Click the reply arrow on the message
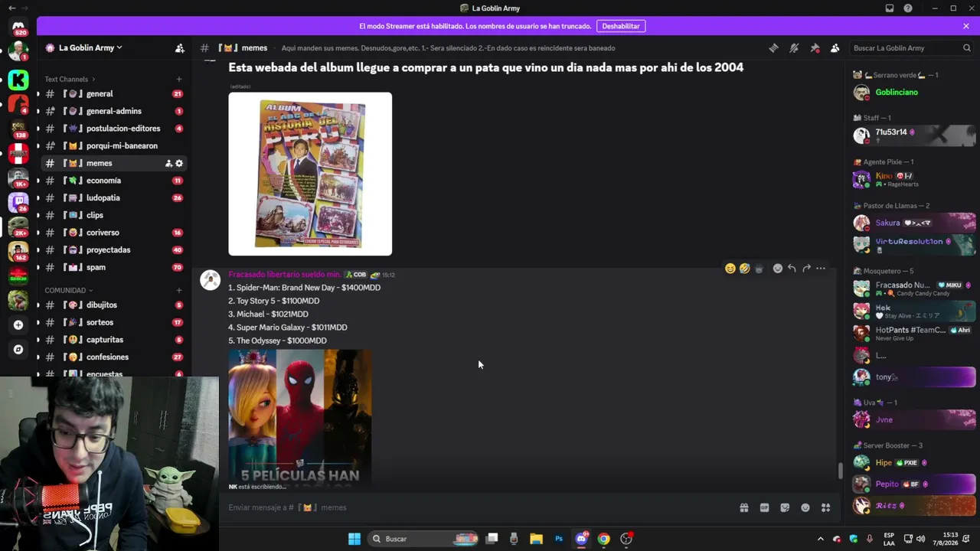Image resolution: width=980 pixels, height=551 pixels. click(792, 269)
